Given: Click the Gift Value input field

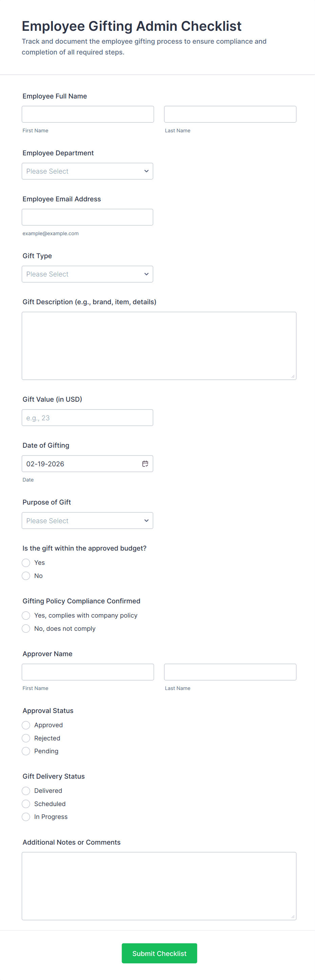Looking at the screenshot, I should coord(87,418).
